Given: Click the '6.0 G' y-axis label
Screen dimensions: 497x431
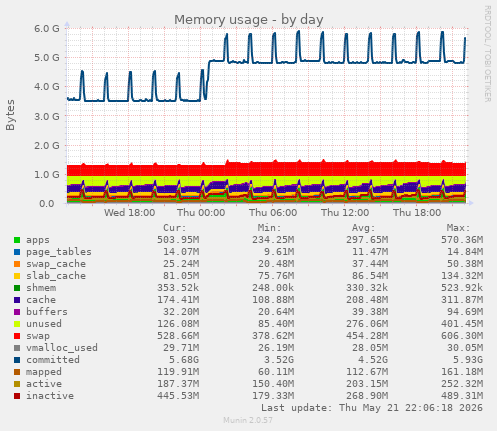Looking at the screenshot, I should (x=47, y=29).
